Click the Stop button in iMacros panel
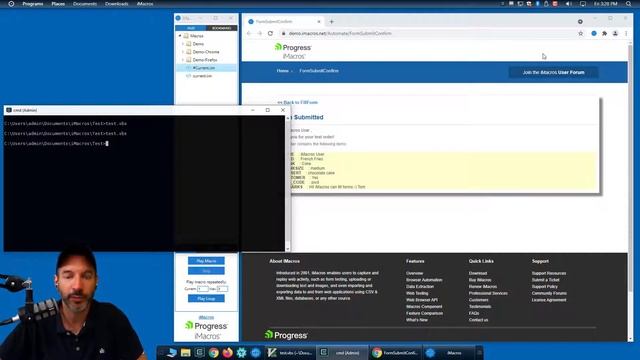Viewport: 640px width, 360px height. 206,271
